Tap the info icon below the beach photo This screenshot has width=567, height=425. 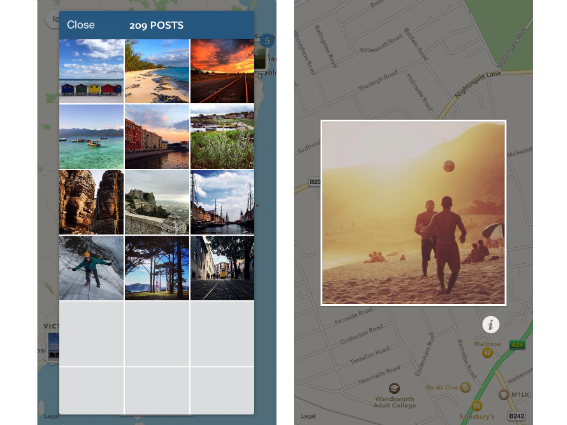[491, 324]
